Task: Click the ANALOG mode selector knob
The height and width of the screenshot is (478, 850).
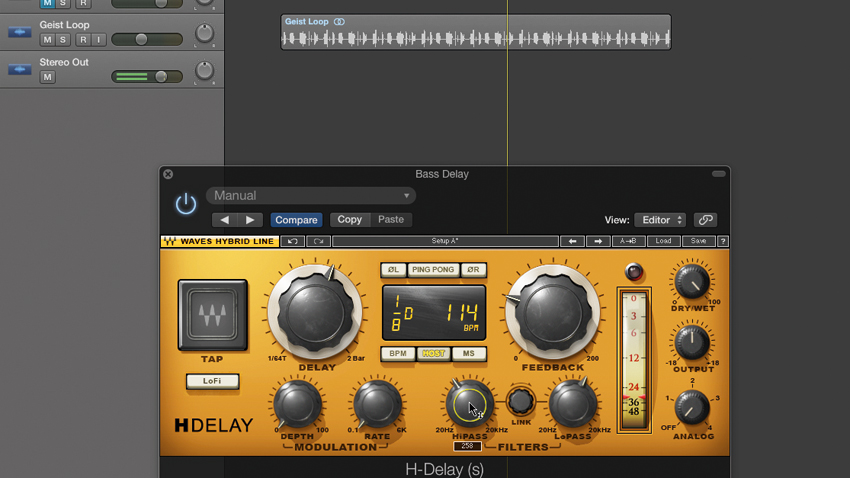Action: pos(692,408)
